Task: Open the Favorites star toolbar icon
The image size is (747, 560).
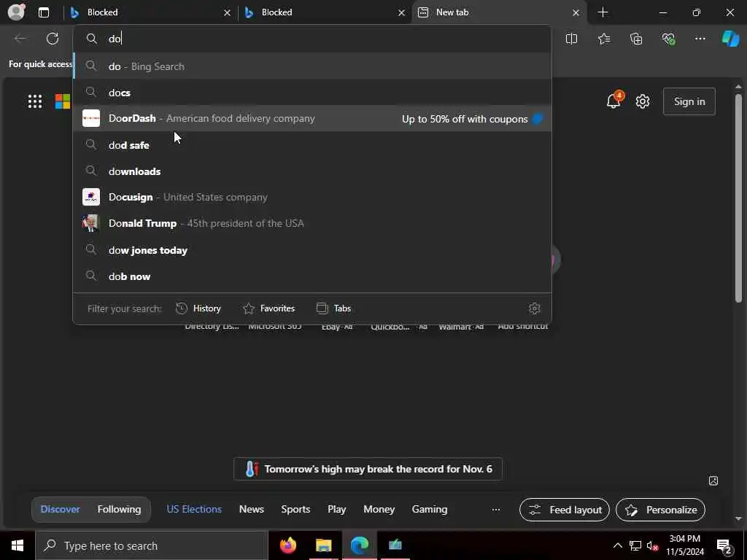Action: click(603, 39)
